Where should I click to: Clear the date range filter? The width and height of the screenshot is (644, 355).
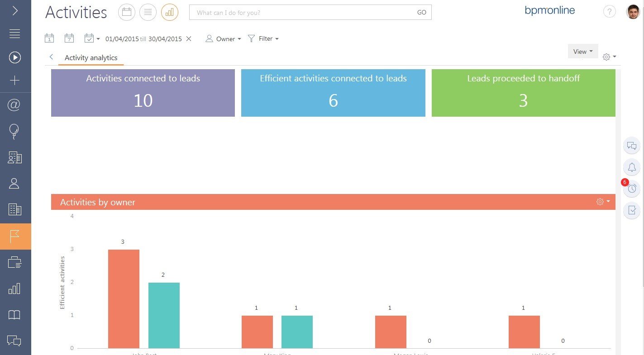[x=189, y=39]
